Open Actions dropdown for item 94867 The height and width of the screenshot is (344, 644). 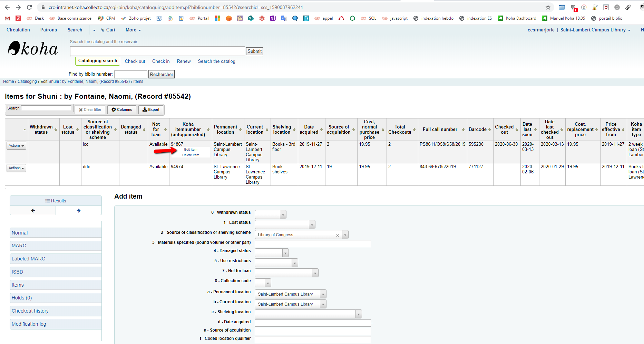pos(16,146)
